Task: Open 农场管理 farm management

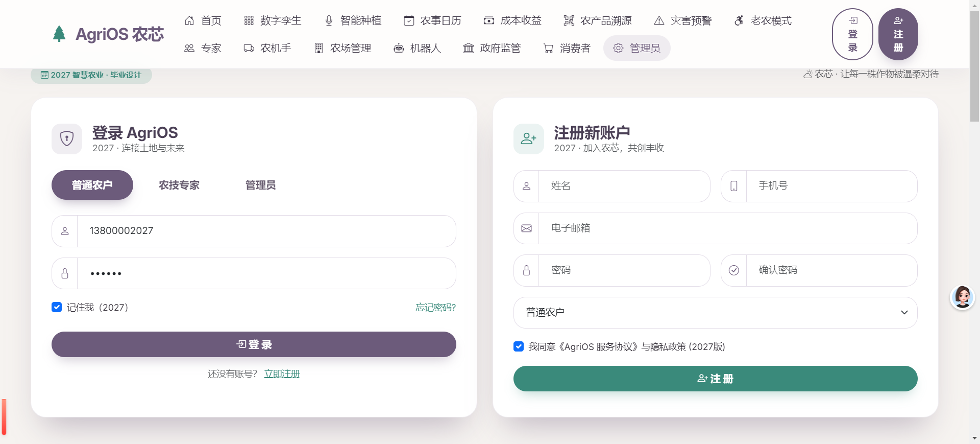Action: point(342,48)
